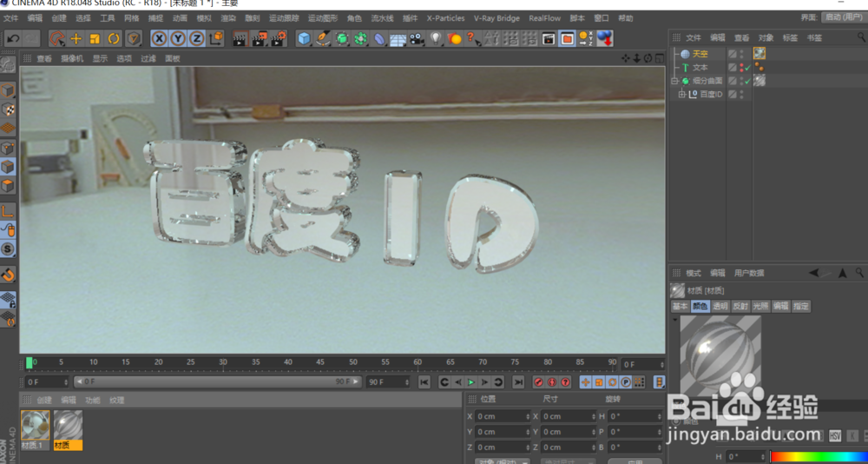Disable green checkmark of 细分曲面 object

[748, 81]
